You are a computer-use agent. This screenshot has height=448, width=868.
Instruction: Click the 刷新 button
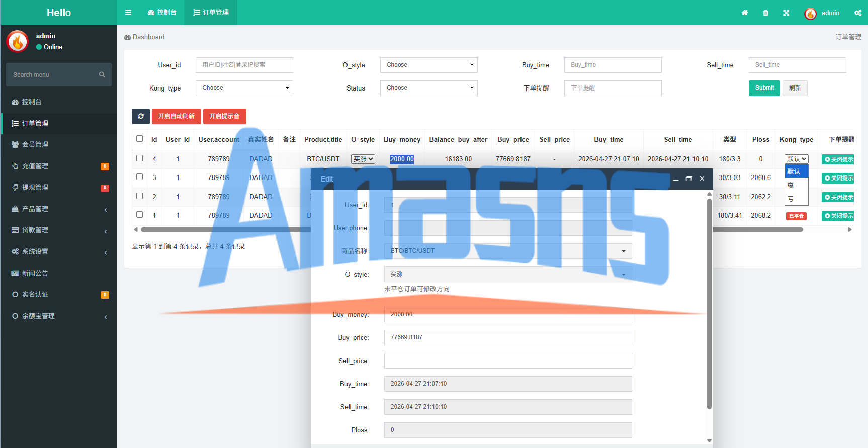tap(795, 88)
